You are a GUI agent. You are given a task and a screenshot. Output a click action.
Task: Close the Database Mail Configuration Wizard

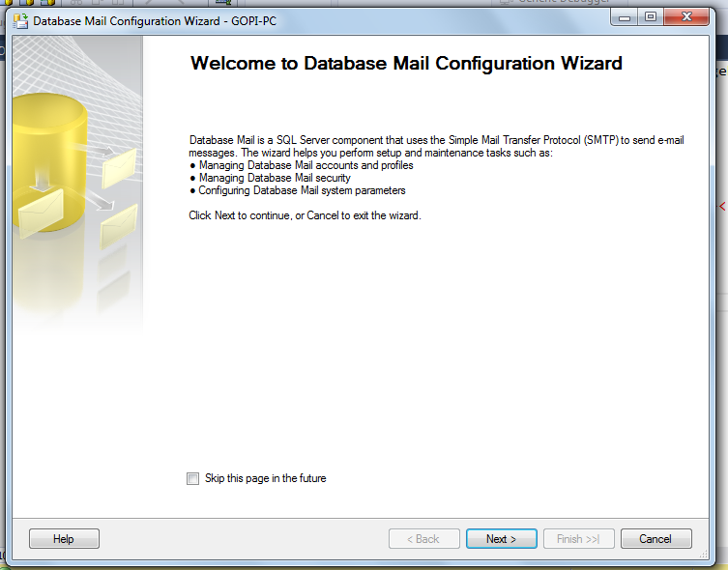pyautogui.click(x=686, y=17)
